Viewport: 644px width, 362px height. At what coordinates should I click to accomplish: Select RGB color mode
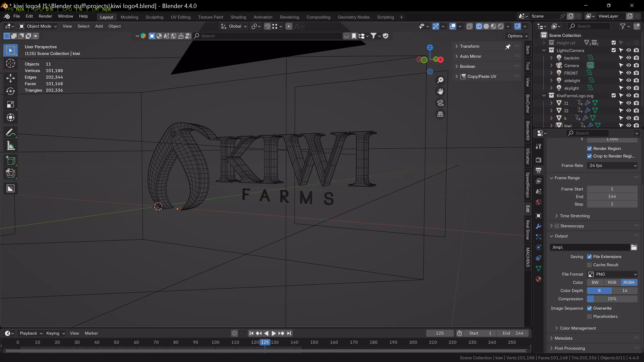[612, 282]
